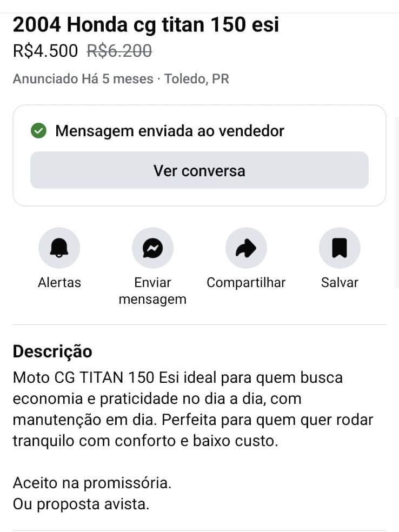
Task: Click the Mensagem enviada ao vendedor text
Action: click(x=170, y=131)
